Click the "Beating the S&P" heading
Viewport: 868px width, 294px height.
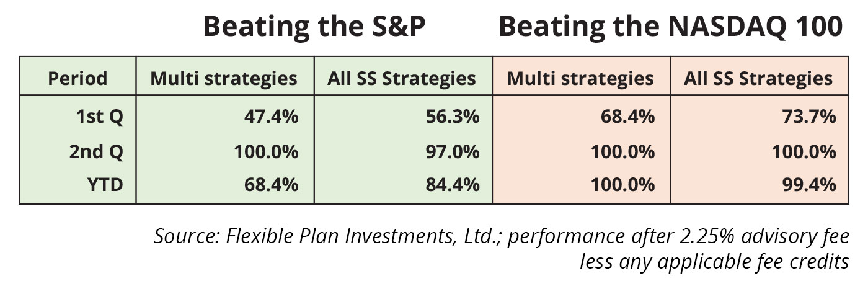pyautogui.click(x=314, y=28)
